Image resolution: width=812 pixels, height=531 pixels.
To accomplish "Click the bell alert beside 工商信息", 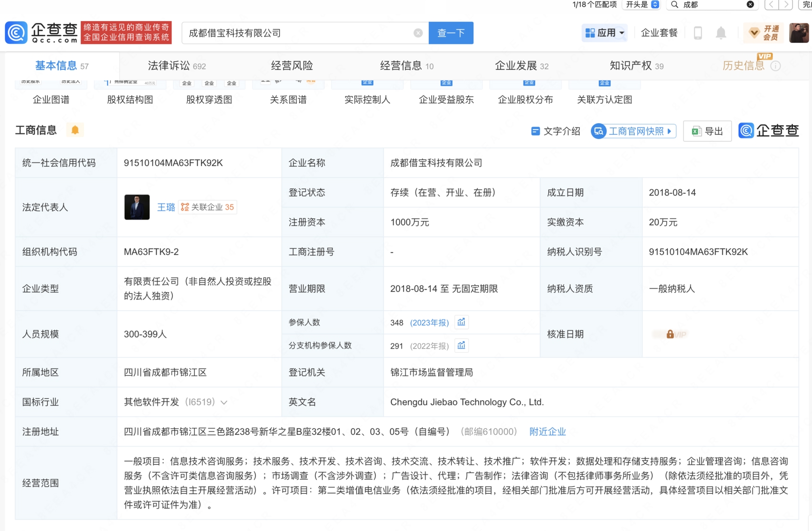I will [x=75, y=130].
